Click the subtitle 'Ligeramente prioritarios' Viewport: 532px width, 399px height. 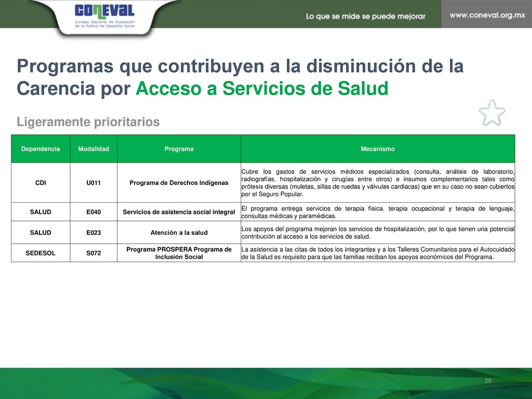88,122
